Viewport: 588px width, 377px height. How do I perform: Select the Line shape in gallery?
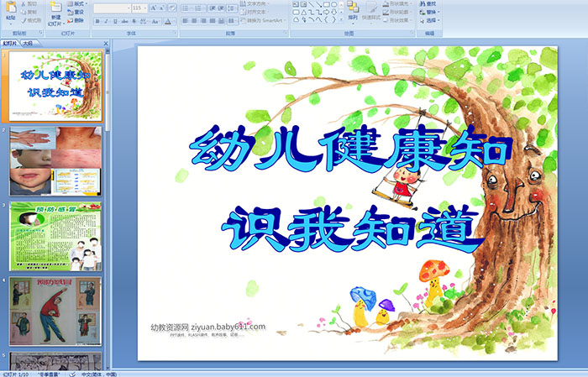pos(312,4)
